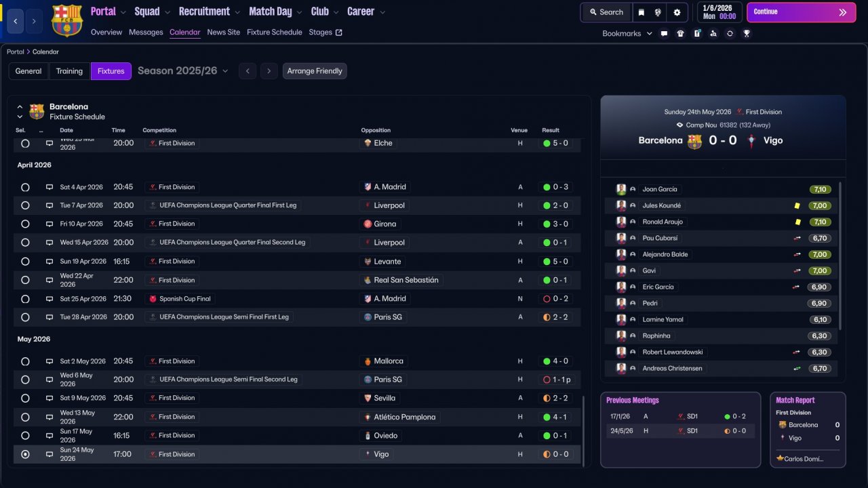The image size is (868, 488).
Task: Select the radio button for the Vigo fixture
Action: pos(25,454)
